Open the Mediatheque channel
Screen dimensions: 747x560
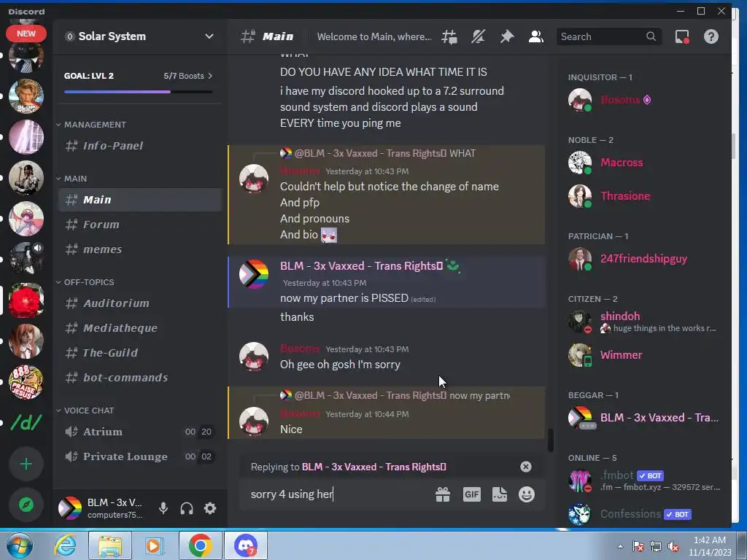139,327
